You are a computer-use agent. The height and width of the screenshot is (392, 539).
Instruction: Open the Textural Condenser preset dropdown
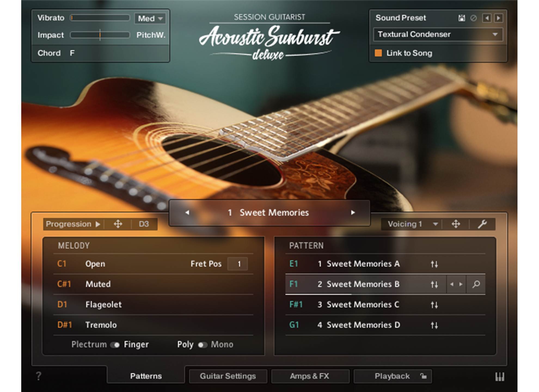(x=438, y=35)
